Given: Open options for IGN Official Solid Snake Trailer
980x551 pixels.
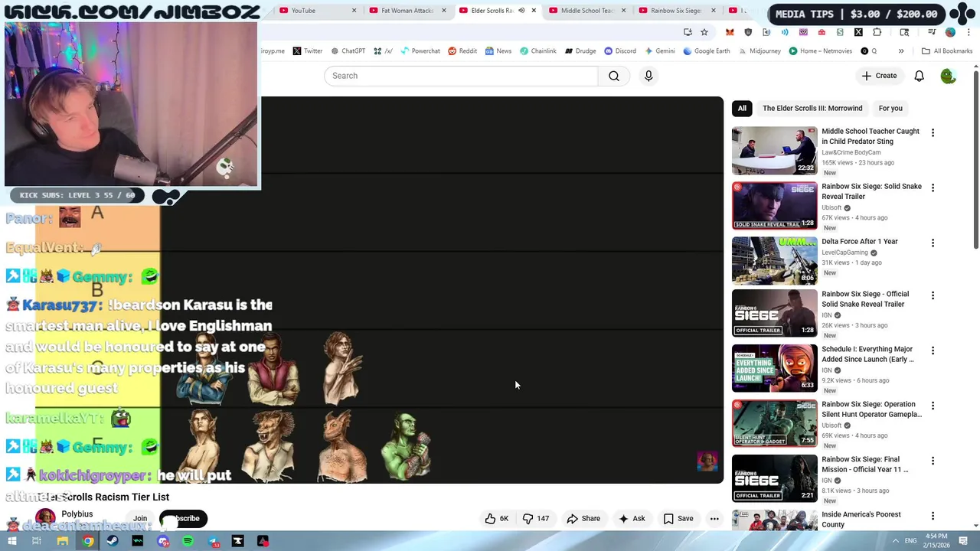Looking at the screenshot, I should (933, 295).
